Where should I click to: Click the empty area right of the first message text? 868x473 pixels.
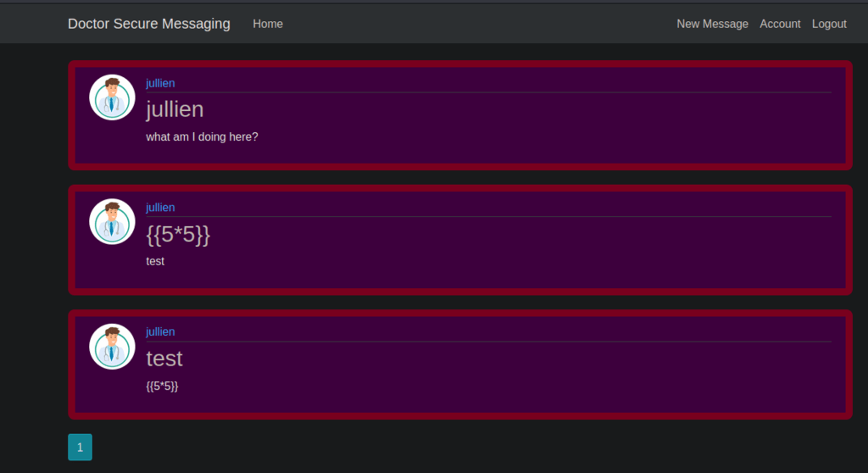pyautogui.click(x=551, y=136)
